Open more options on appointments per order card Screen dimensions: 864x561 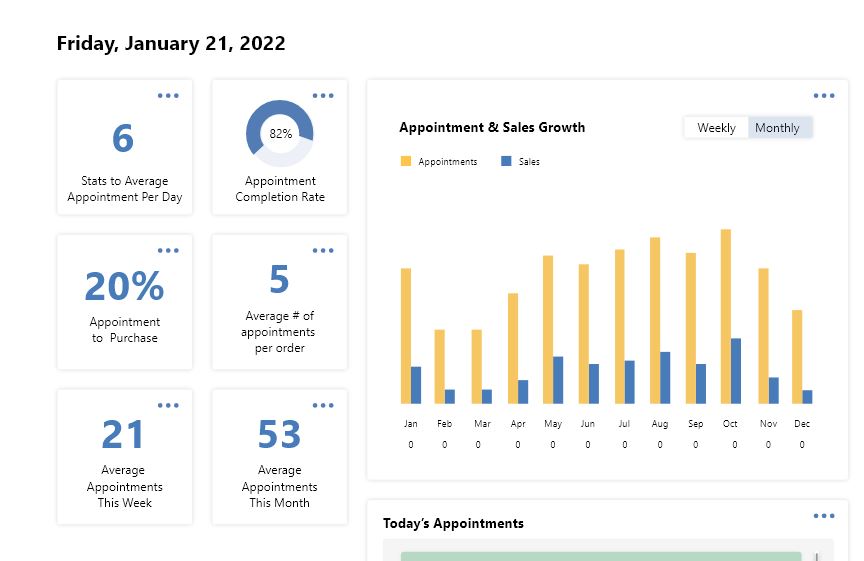(323, 251)
